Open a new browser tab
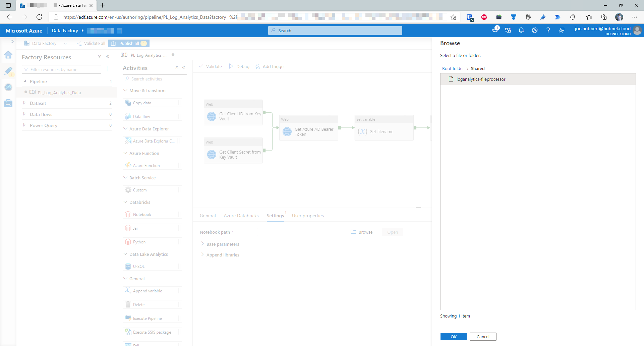The height and width of the screenshot is (346, 644). [103, 5]
